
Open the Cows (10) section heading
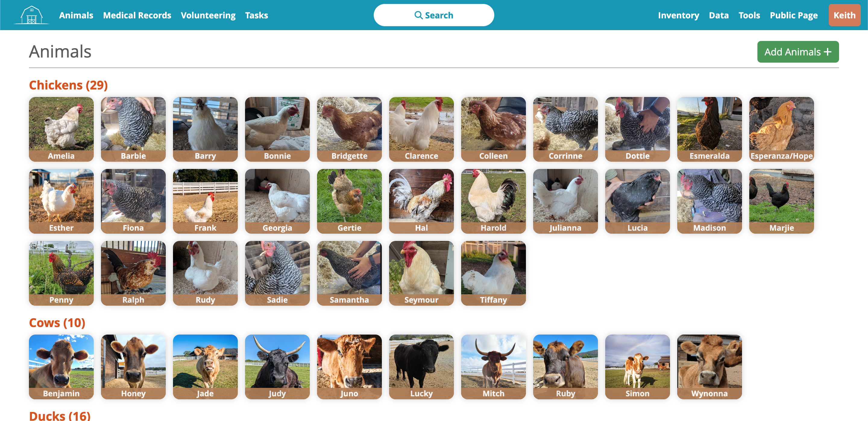(57, 323)
